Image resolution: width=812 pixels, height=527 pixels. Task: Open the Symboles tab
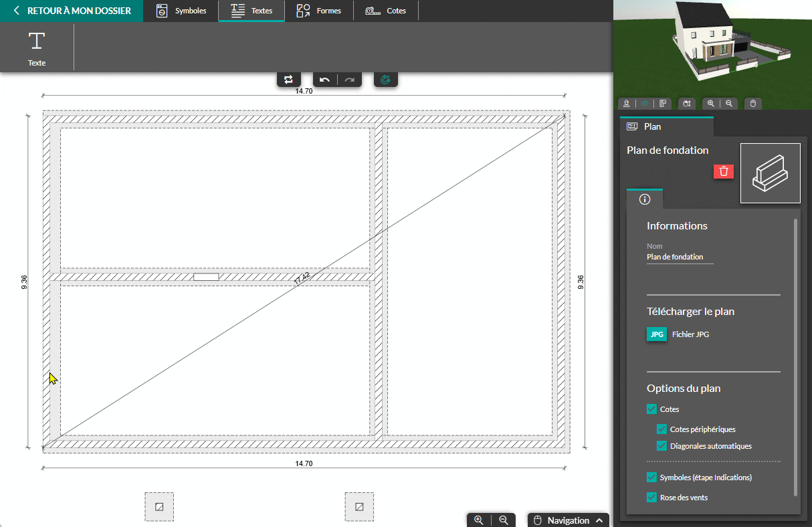click(181, 11)
